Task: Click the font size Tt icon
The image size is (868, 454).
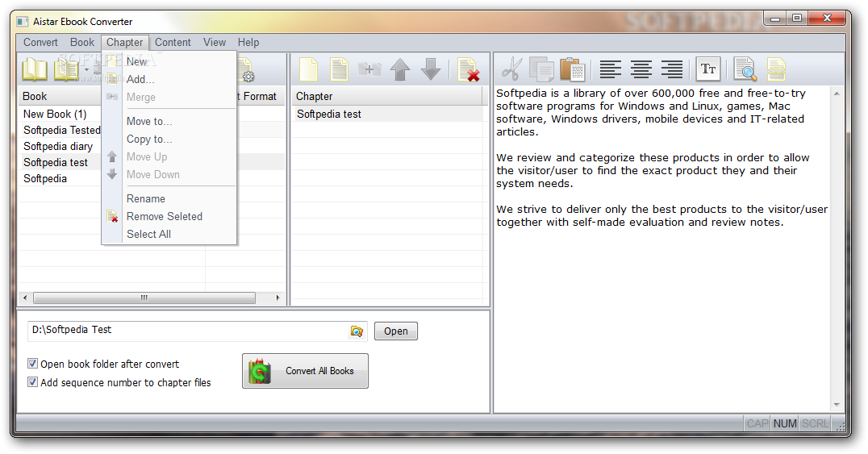Action: (x=708, y=69)
